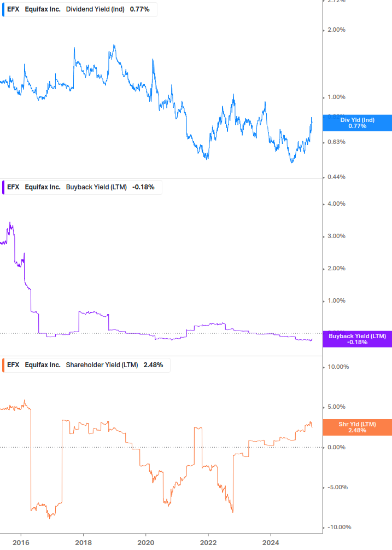Click the 0.63% tick on dividend yield axis
The width and height of the screenshot is (392, 550).
336,142
